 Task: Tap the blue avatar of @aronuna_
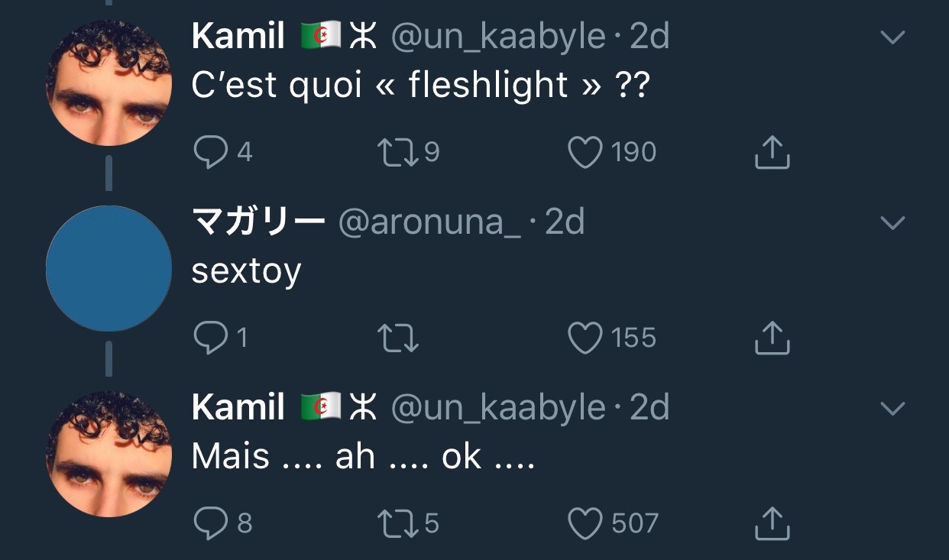[x=109, y=268]
